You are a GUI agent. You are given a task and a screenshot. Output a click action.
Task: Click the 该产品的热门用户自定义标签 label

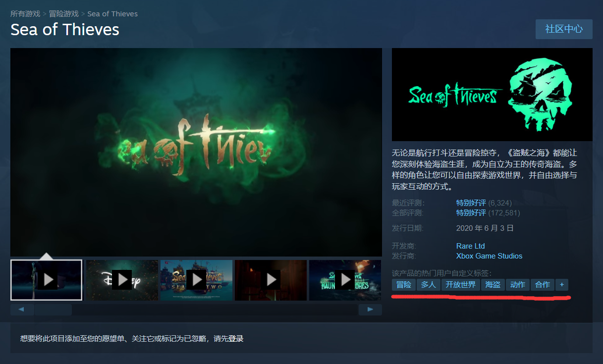click(442, 273)
